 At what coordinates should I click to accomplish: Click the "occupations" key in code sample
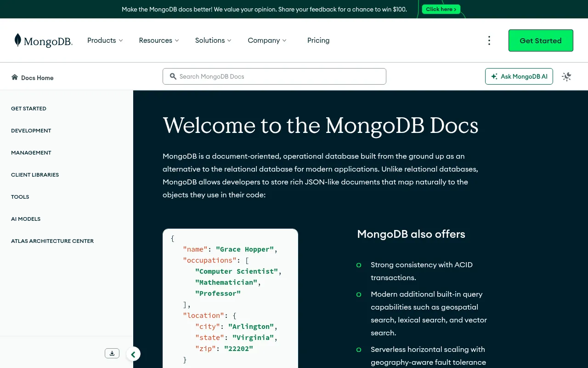(210, 260)
